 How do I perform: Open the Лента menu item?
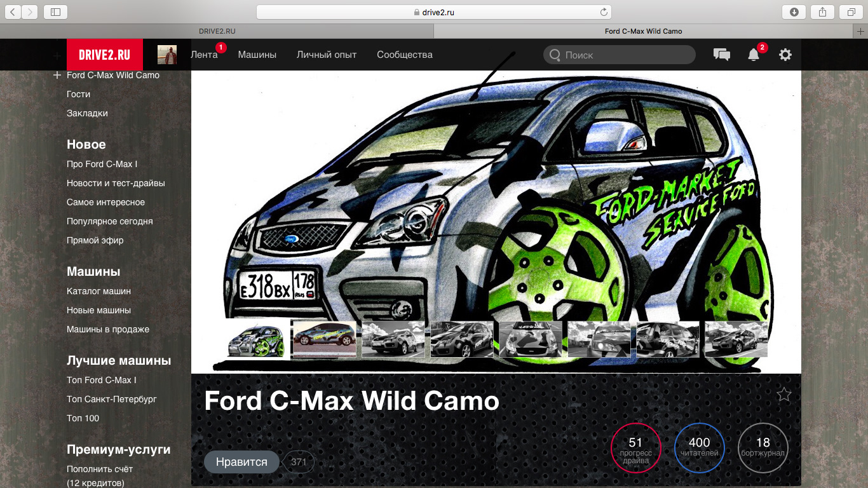pyautogui.click(x=204, y=55)
